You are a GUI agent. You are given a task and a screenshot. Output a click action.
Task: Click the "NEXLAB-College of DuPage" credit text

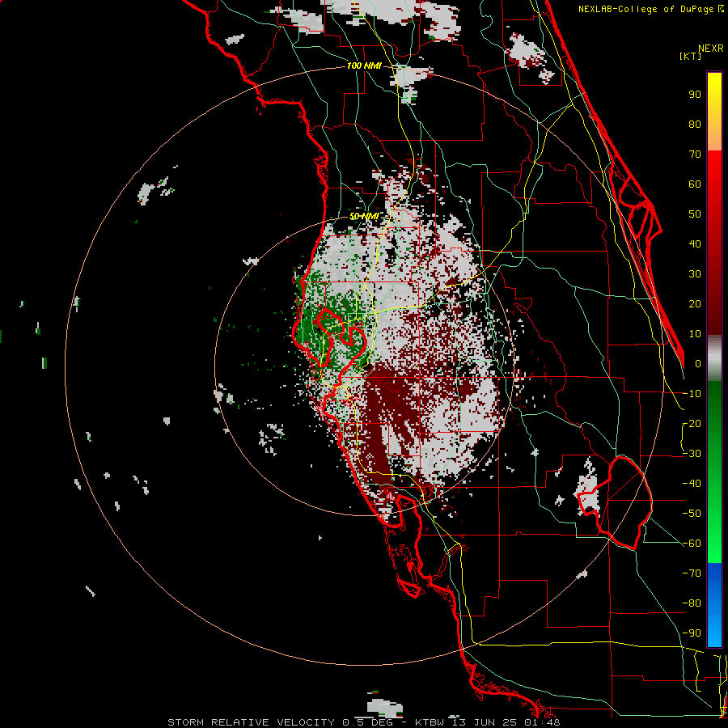[x=647, y=9]
